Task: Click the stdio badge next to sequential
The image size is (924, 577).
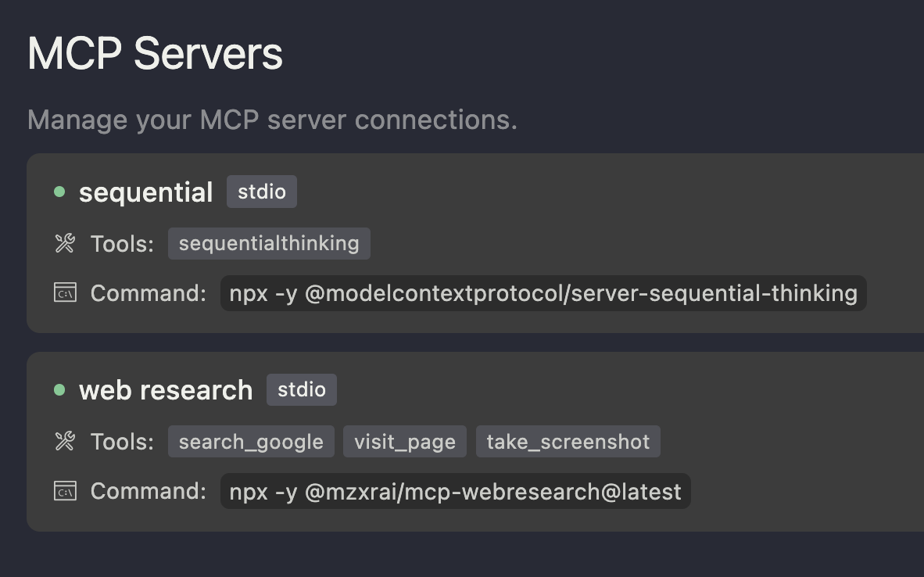Action: tap(262, 192)
